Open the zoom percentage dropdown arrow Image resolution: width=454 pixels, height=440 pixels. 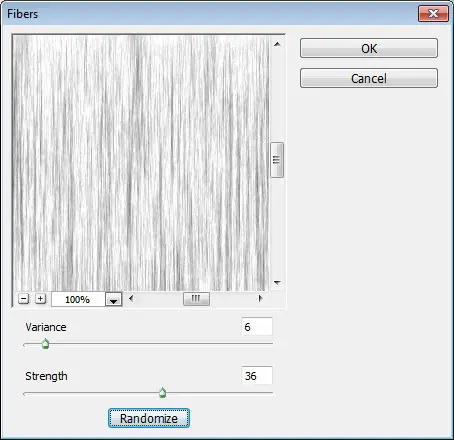click(113, 299)
